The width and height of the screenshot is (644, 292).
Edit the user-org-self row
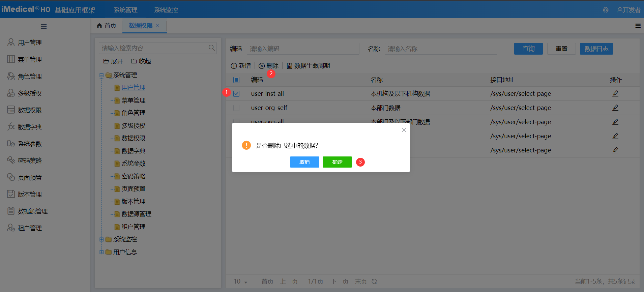(615, 108)
